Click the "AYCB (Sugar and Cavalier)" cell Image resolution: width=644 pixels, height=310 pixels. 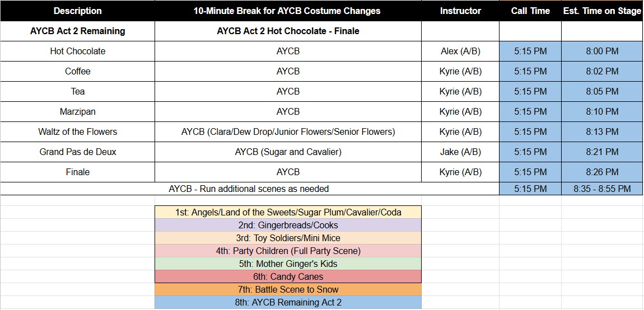[x=288, y=152]
